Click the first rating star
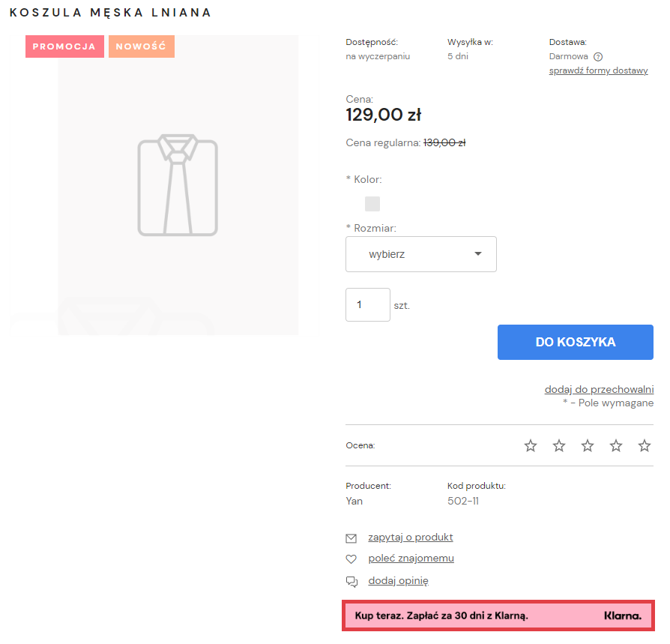 [531, 446]
